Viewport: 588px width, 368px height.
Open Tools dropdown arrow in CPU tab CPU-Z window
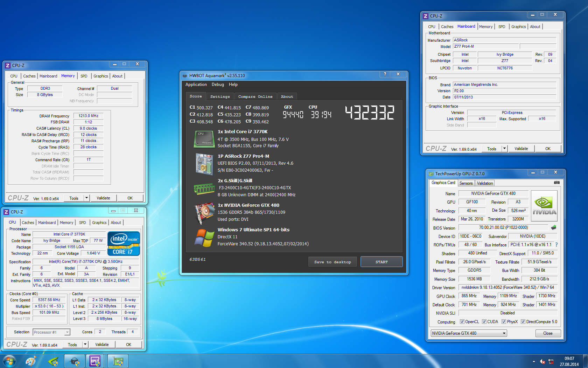[x=85, y=345]
